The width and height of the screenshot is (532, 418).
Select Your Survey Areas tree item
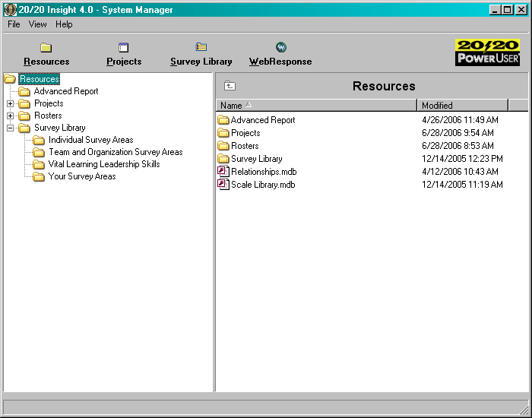click(x=82, y=176)
